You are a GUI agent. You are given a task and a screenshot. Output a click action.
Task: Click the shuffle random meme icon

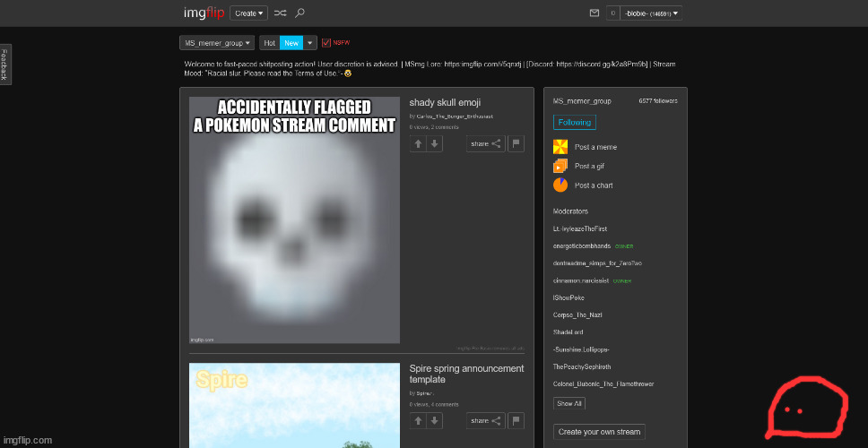click(x=280, y=13)
